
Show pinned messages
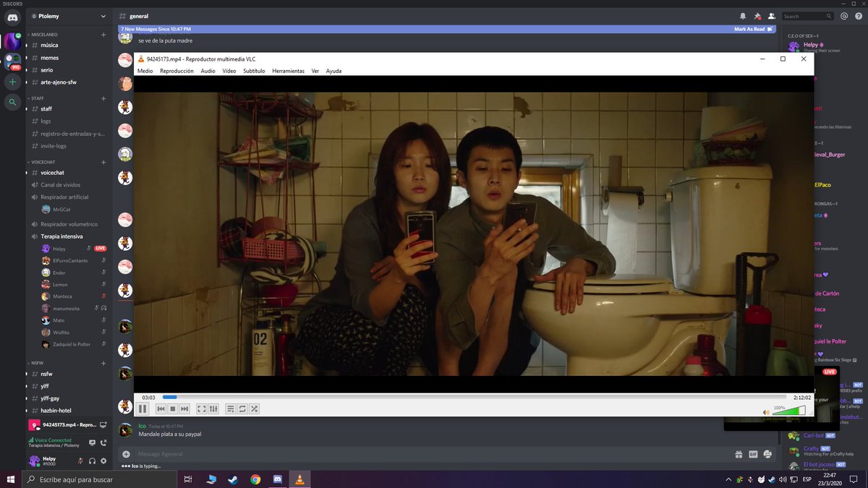pyautogui.click(x=757, y=16)
